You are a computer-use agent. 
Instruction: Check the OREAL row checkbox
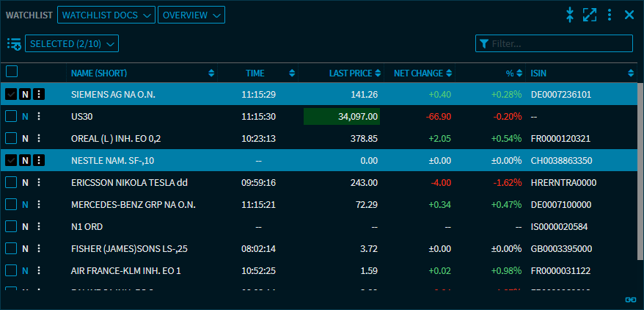(11, 138)
